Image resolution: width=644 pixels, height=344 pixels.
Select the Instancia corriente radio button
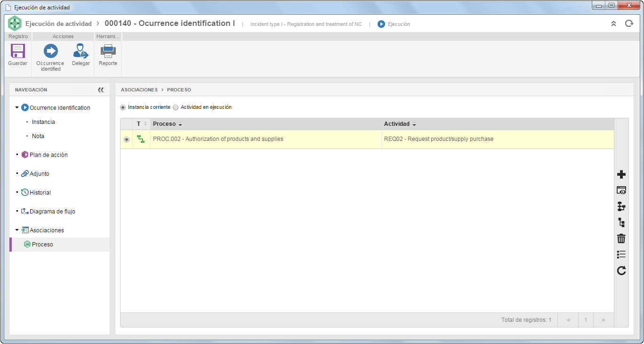pyautogui.click(x=123, y=107)
